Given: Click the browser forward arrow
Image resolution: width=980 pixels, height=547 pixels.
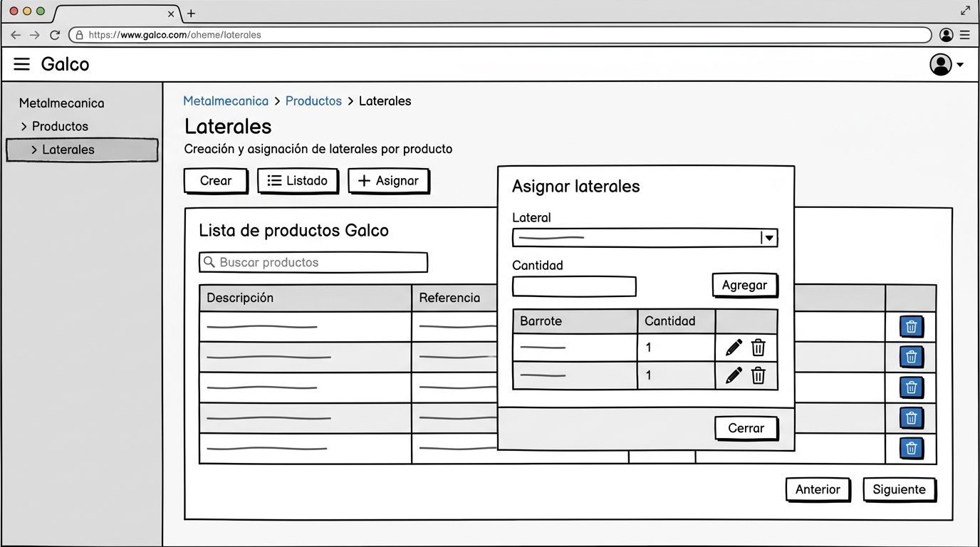Looking at the screenshot, I should tap(35, 35).
